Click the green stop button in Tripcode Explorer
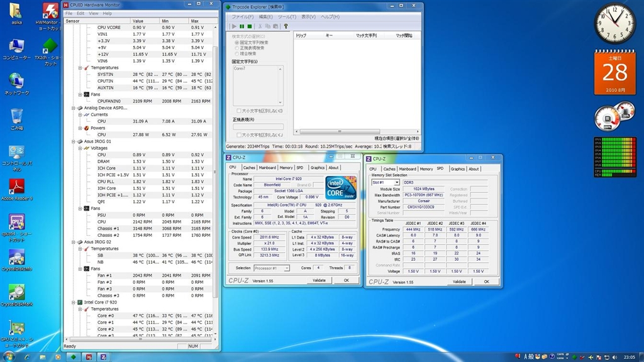 tap(250, 26)
